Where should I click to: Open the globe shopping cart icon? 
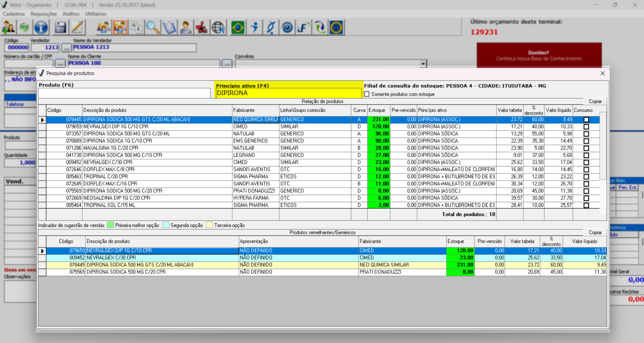pyautogui.click(x=218, y=28)
